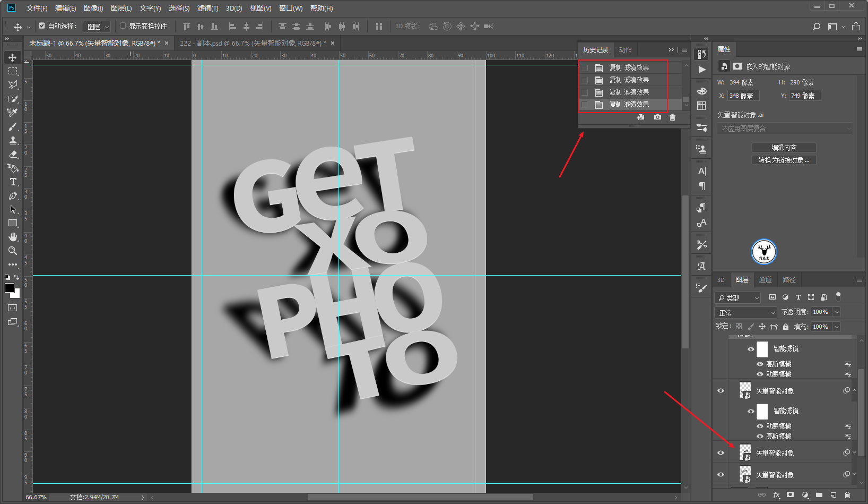Set history brush source for first 复制 滤镜效果
Screen dimensions: 868x504
pos(585,68)
